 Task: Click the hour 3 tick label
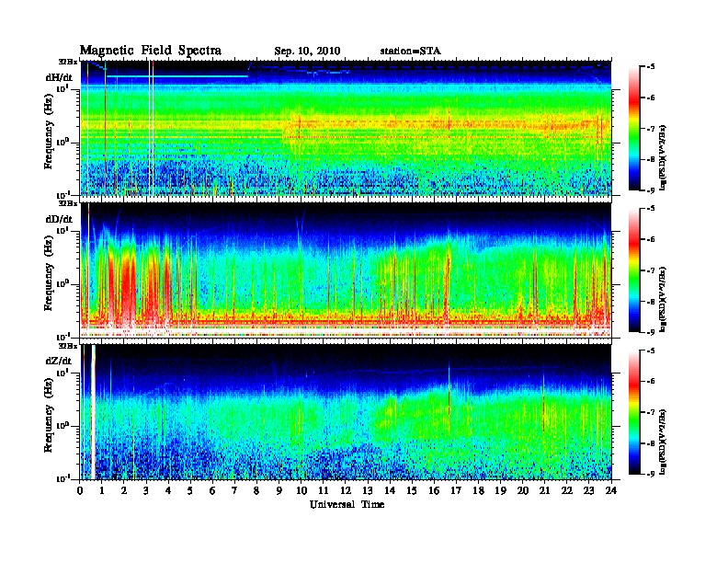(146, 491)
